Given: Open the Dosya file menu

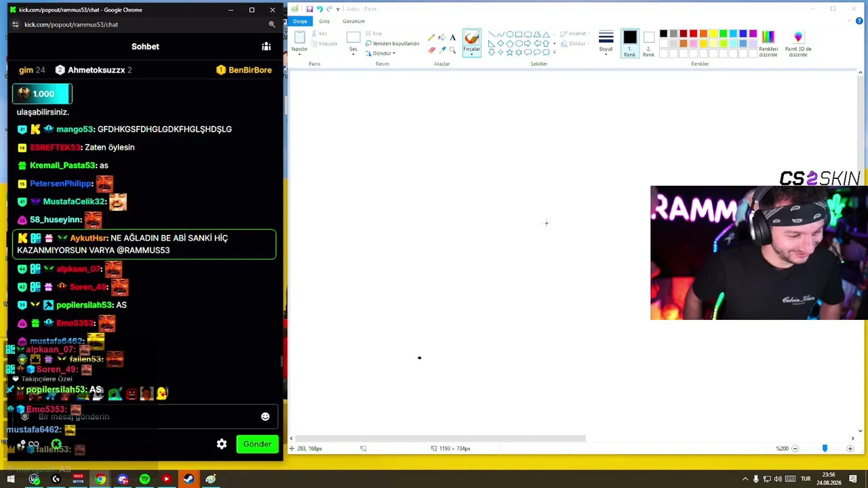Looking at the screenshot, I should [300, 22].
